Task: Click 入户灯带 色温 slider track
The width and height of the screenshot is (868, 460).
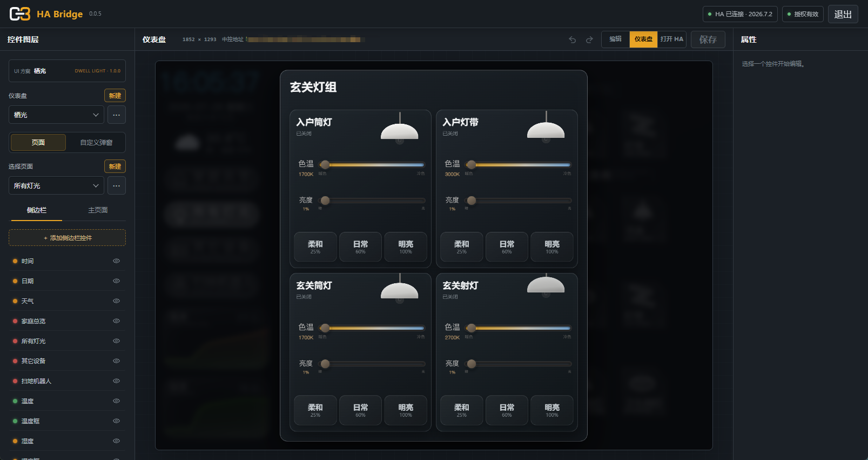Action: (x=519, y=164)
